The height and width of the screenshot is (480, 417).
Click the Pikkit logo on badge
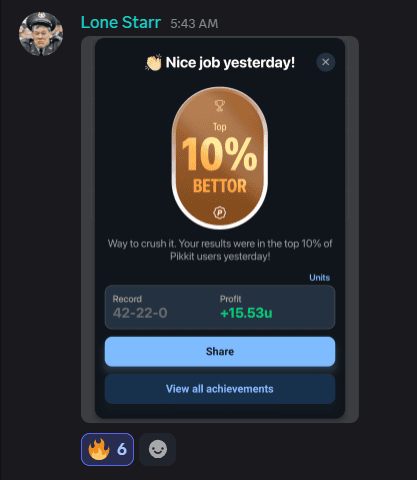(x=220, y=212)
